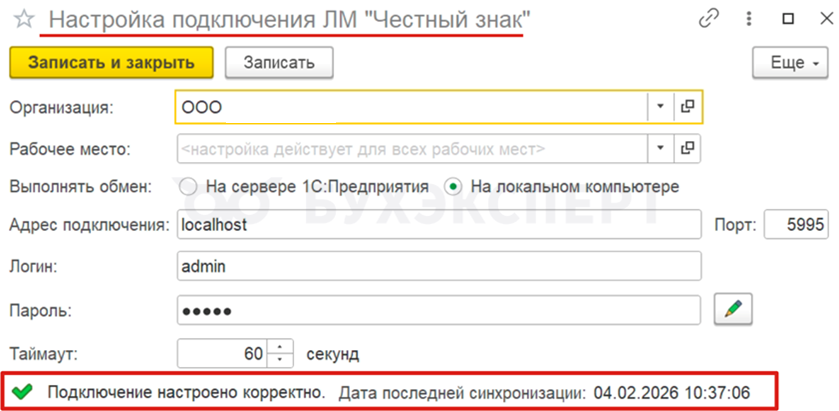The width and height of the screenshot is (839, 411).
Task: Select На сервере 1С:Предприятия exchange option
Action: [x=187, y=186]
